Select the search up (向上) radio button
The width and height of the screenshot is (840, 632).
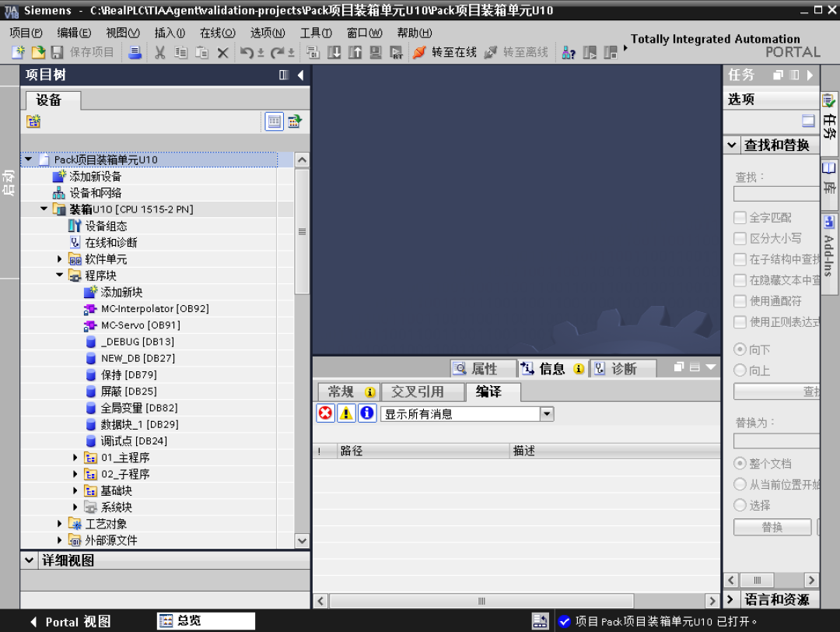coord(740,370)
